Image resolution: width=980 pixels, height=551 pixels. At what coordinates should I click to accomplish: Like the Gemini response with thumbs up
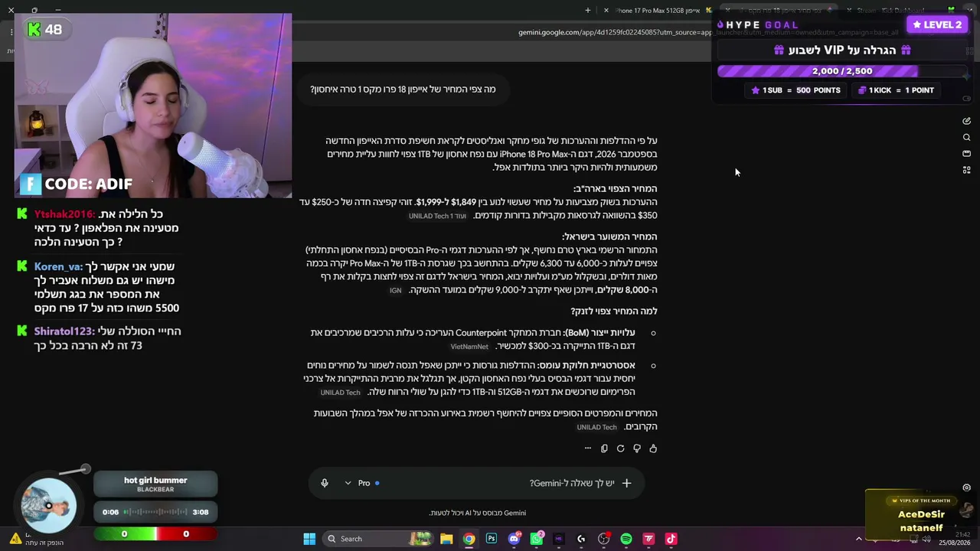(x=653, y=448)
